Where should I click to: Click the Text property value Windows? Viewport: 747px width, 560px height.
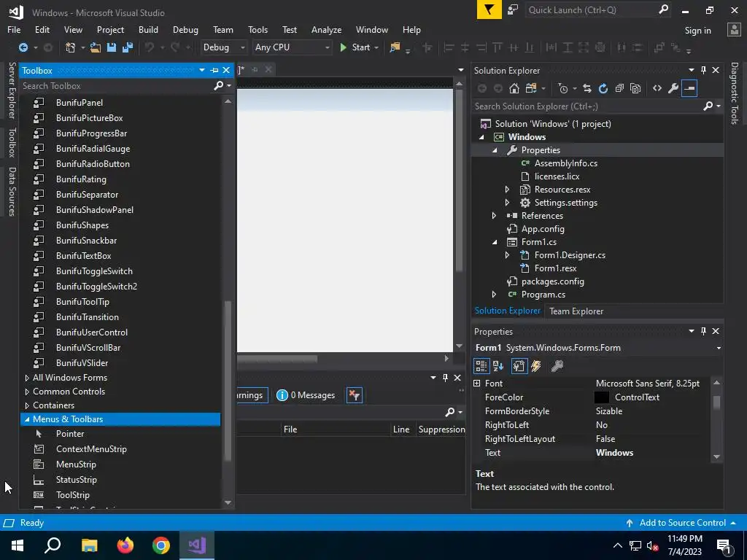click(x=614, y=453)
